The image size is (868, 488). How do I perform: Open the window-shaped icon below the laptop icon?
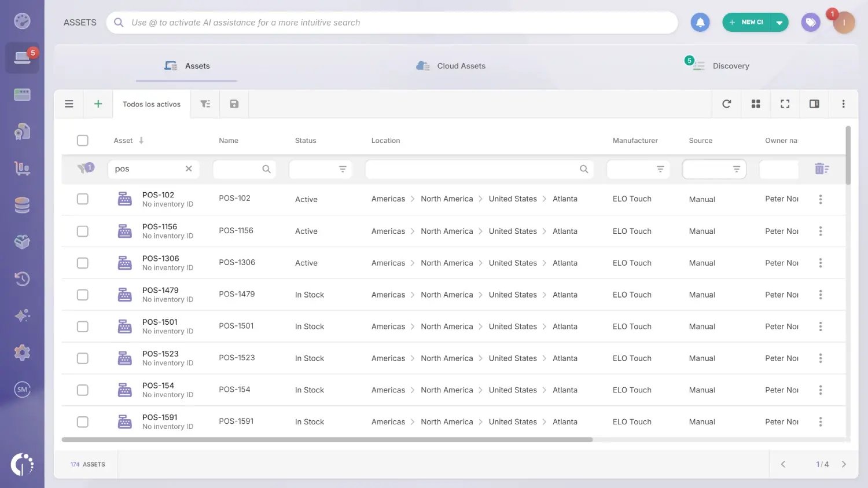(22, 94)
